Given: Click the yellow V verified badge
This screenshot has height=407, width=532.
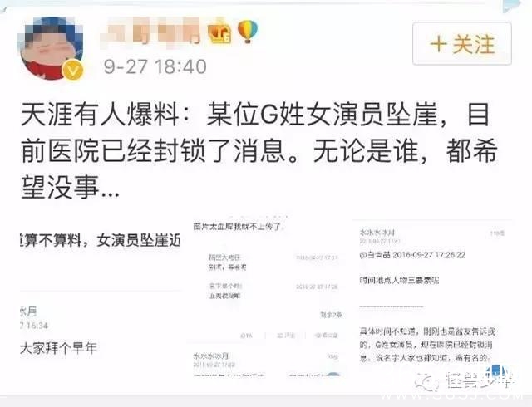Looking at the screenshot, I should tap(72, 71).
